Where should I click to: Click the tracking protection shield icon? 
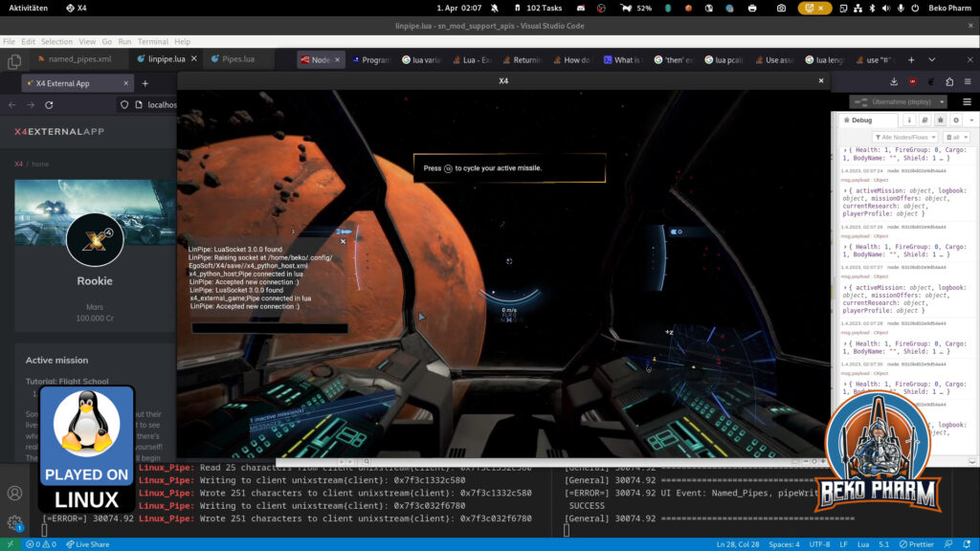[124, 105]
